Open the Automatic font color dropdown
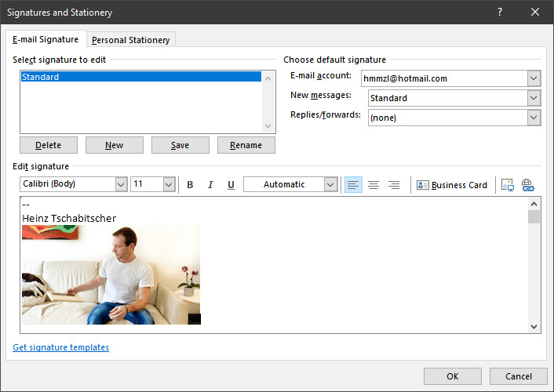Viewport: 554px width, 392px height. pos(330,184)
